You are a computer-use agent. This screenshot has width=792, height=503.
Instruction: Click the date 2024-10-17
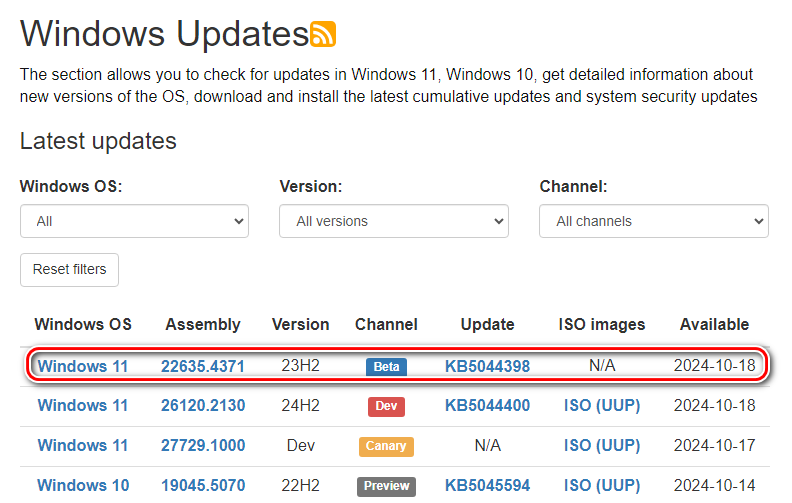[714, 445]
